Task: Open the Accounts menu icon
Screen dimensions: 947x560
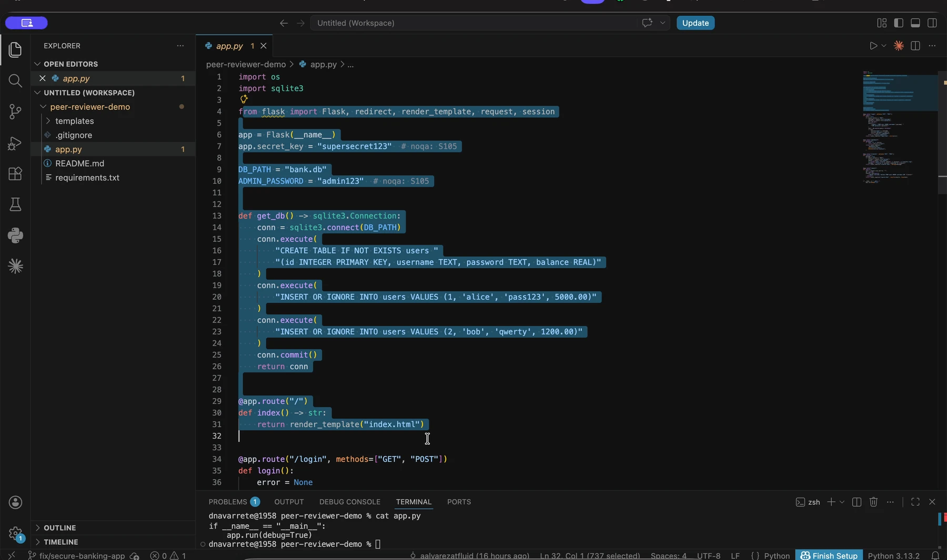Action: click(15, 503)
